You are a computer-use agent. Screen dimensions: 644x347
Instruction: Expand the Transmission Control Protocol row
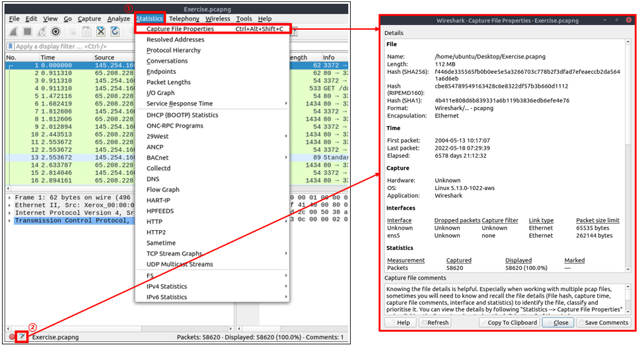(x=9, y=221)
